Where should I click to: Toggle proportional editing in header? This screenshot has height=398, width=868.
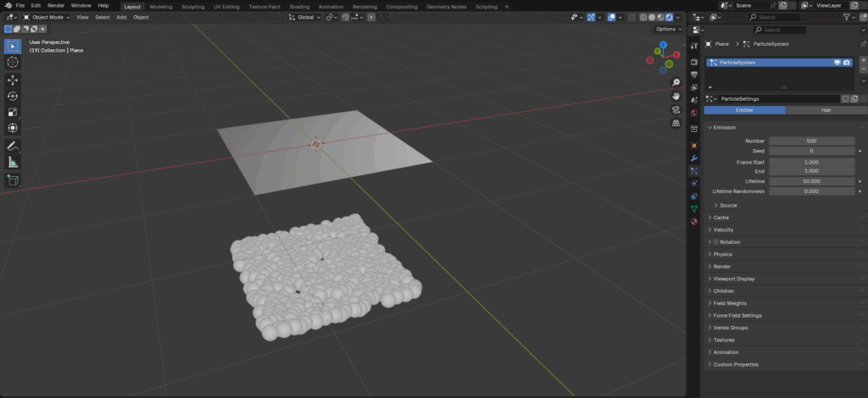point(371,17)
